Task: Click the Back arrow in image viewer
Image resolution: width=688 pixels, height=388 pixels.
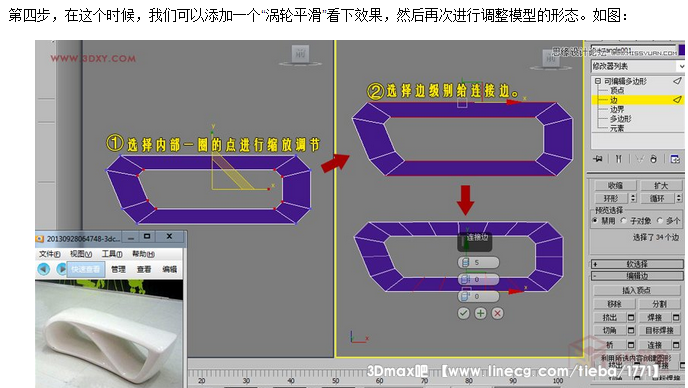Action: 43,269
